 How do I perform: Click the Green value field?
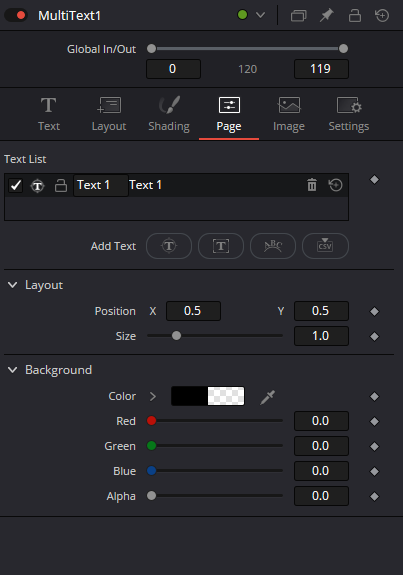(321, 446)
